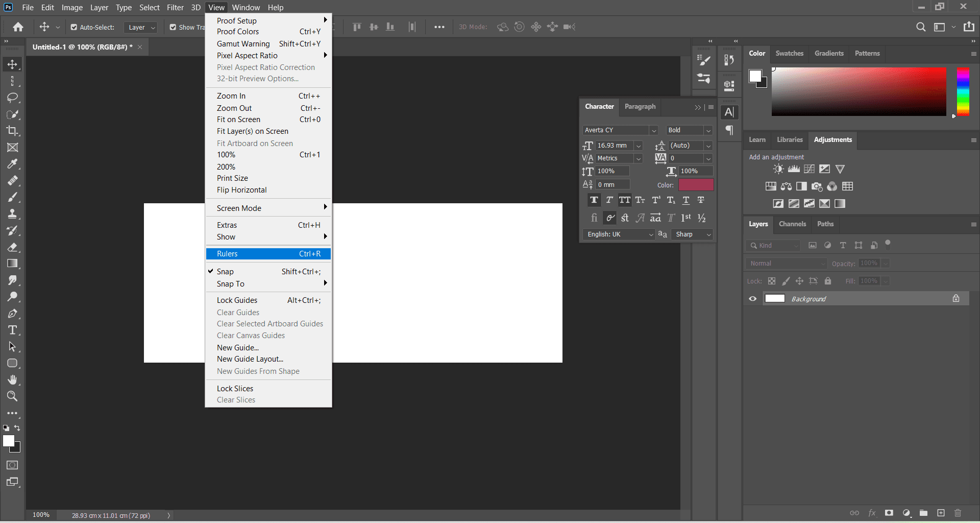Add a Levels adjustment layer
This screenshot has height=523, width=980.
[x=793, y=169]
